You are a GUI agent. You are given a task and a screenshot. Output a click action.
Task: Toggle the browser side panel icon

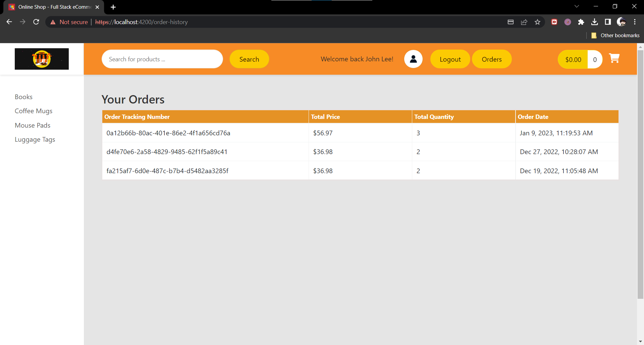pos(608,22)
